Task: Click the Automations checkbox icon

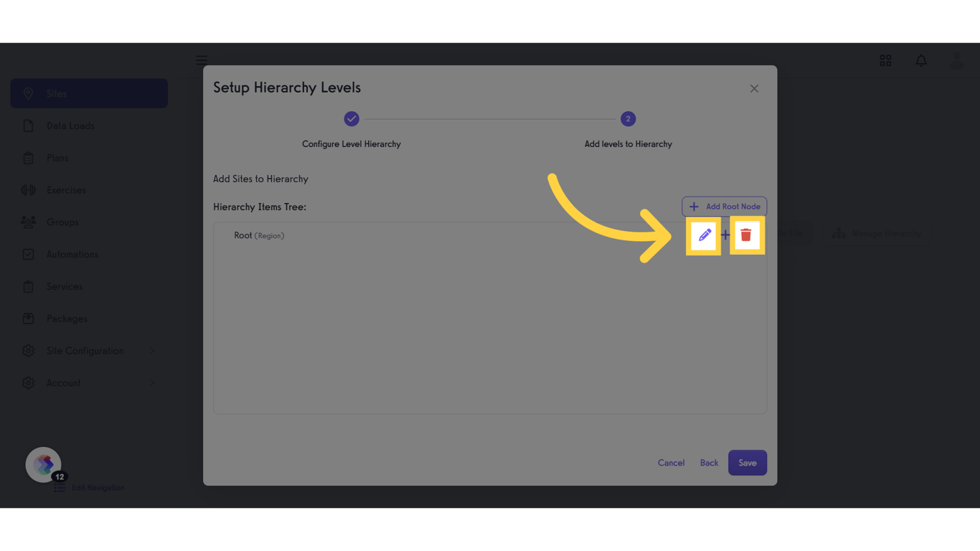Action: [x=28, y=254]
